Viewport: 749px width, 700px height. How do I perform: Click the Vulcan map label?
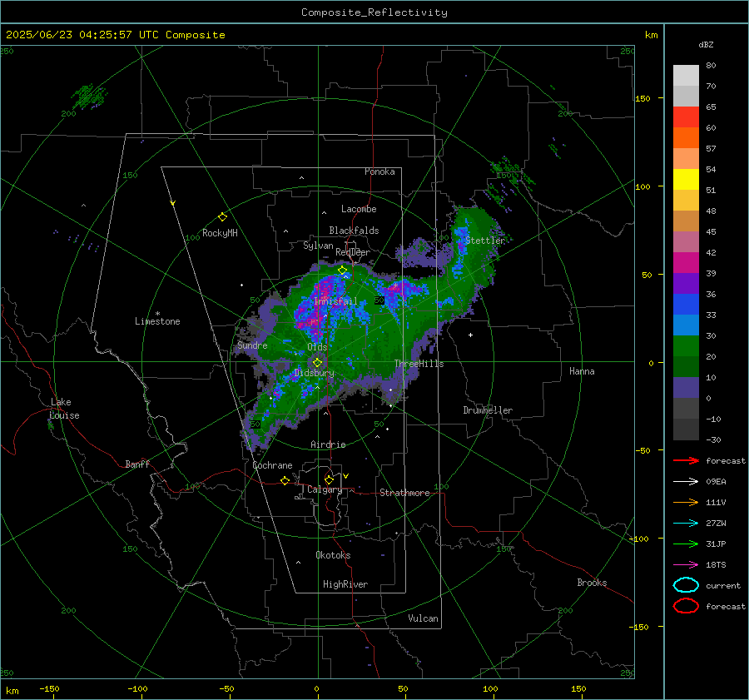pos(423,618)
